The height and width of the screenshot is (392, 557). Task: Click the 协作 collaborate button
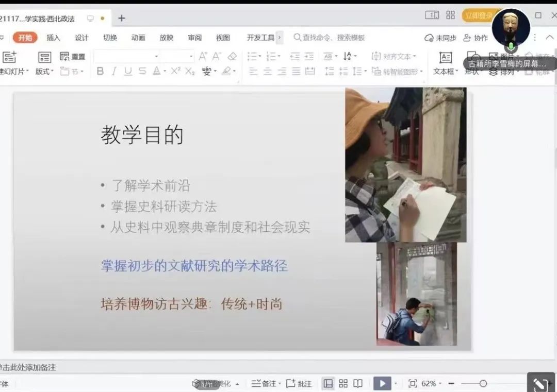476,38
